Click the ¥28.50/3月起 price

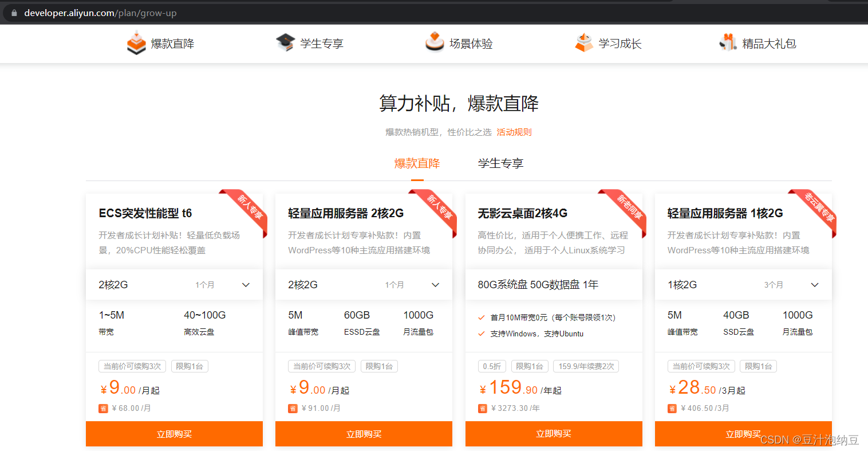coord(707,388)
